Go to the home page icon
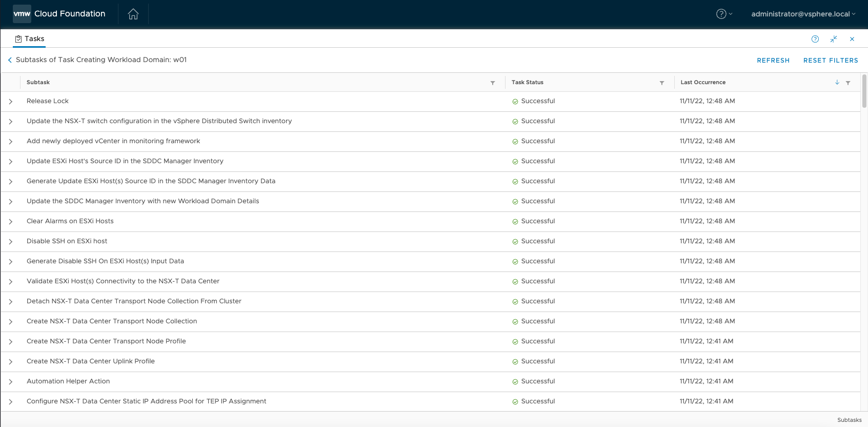868x427 pixels. click(133, 14)
